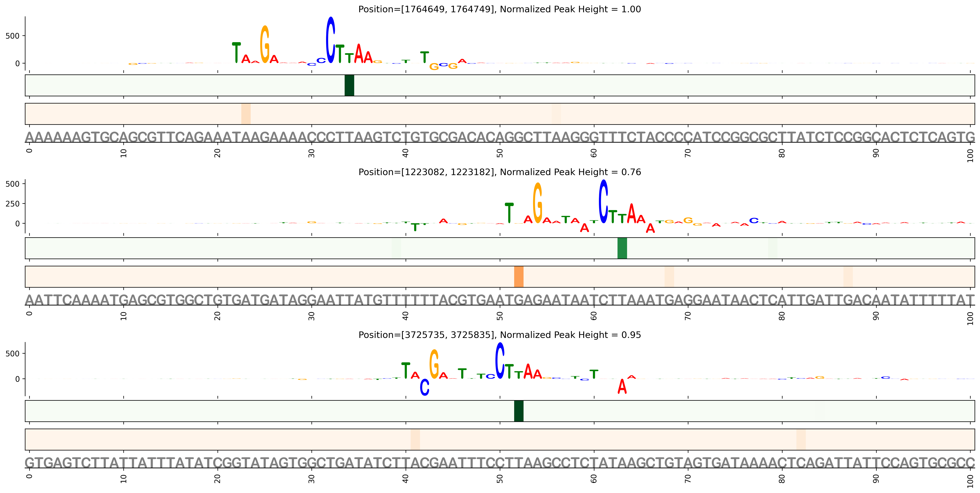Click the y-axis tick label 500 in bottom panel
The image size is (980, 493).
pyautogui.click(x=12, y=353)
